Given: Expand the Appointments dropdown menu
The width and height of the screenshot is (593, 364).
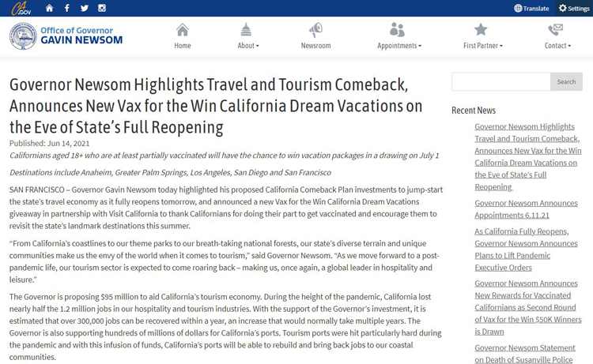Looking at the screenshot, I should tap(398, 45).
